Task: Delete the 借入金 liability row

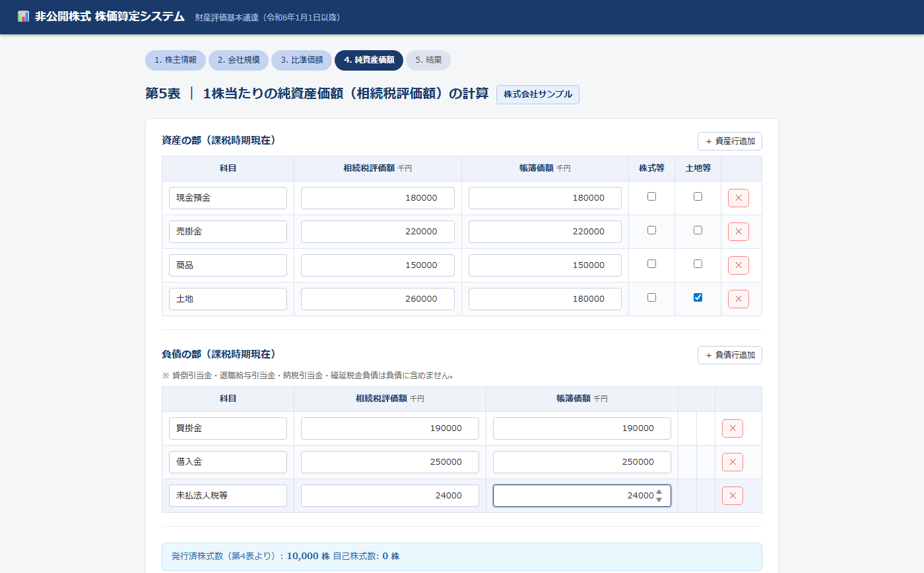Action: (x=733, y=462)
